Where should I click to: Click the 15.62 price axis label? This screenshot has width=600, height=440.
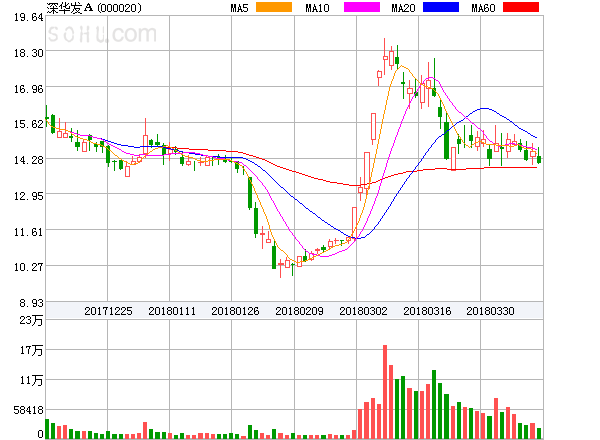(29, 124)
